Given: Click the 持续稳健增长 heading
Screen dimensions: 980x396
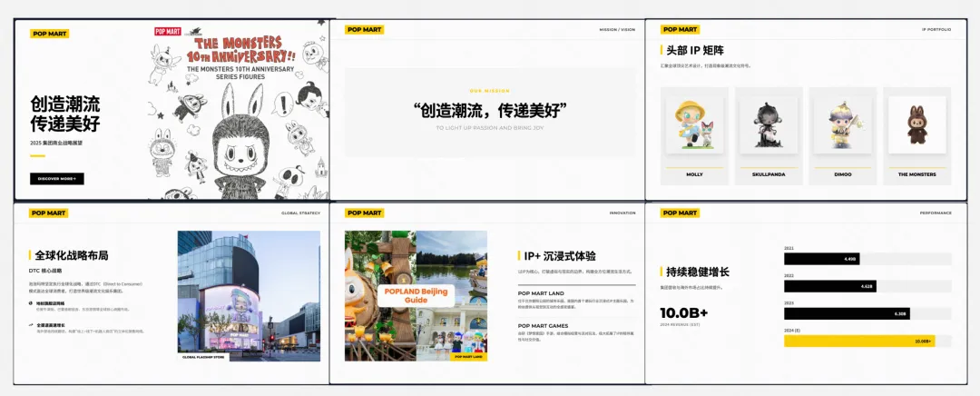Looking at the screenshot, I should [698, 272].
